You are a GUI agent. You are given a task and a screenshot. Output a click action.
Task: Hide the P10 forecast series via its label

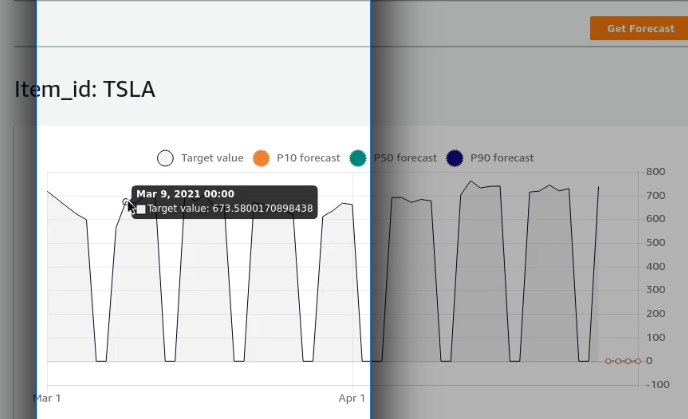pyautogui.click(x=308, y=158)
